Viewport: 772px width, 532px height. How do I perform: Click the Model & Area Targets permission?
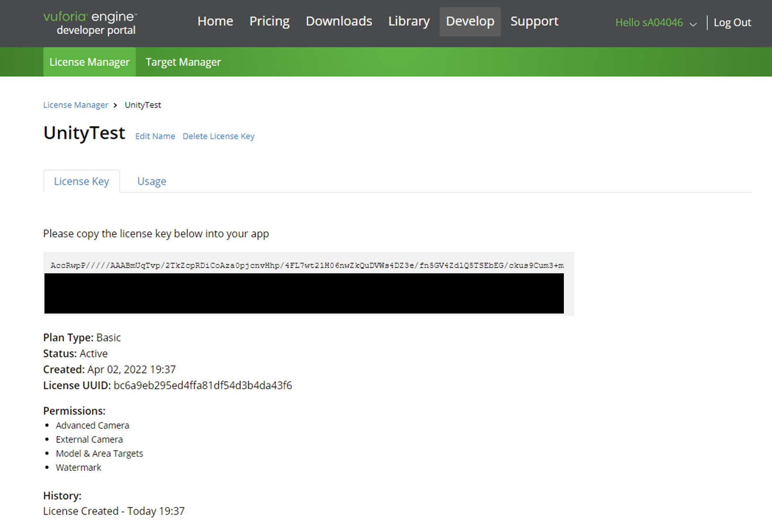tap(99, 454)
